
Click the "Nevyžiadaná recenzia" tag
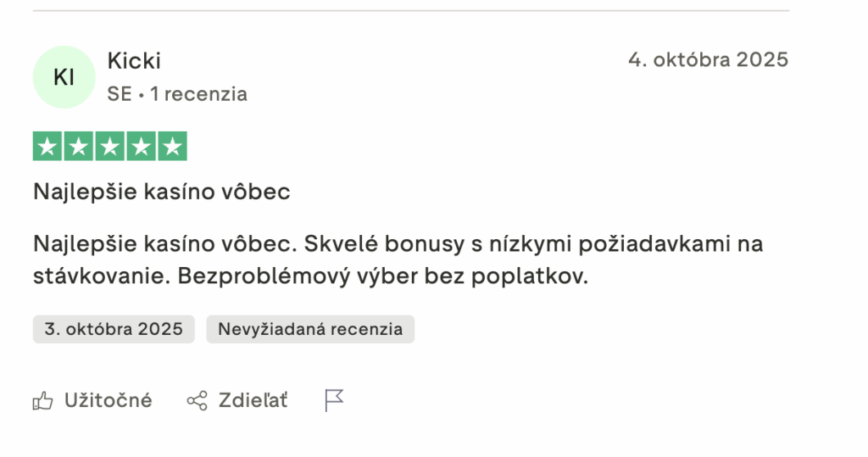tap(310, 329)
